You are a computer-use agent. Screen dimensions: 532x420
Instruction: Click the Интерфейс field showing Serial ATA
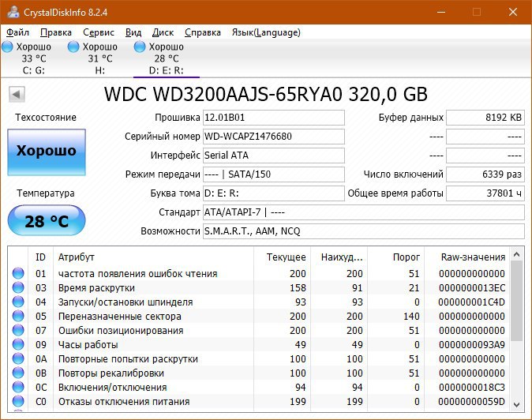point(274,156)
